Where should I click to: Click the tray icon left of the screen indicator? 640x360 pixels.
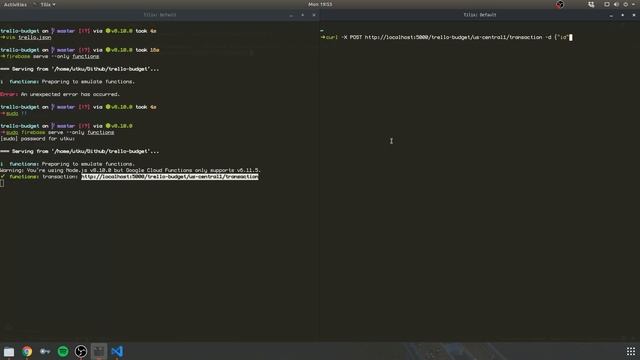591,4
